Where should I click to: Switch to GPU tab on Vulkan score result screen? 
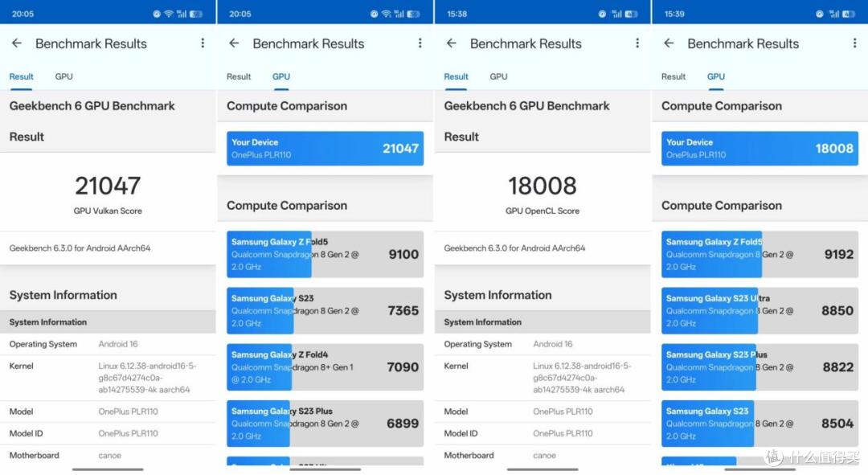pyautogui.click(x=63, y=76)
